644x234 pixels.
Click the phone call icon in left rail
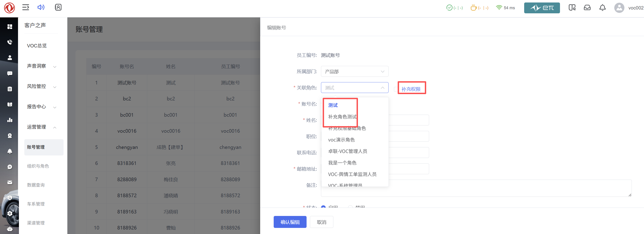click(x=10, y=42)
